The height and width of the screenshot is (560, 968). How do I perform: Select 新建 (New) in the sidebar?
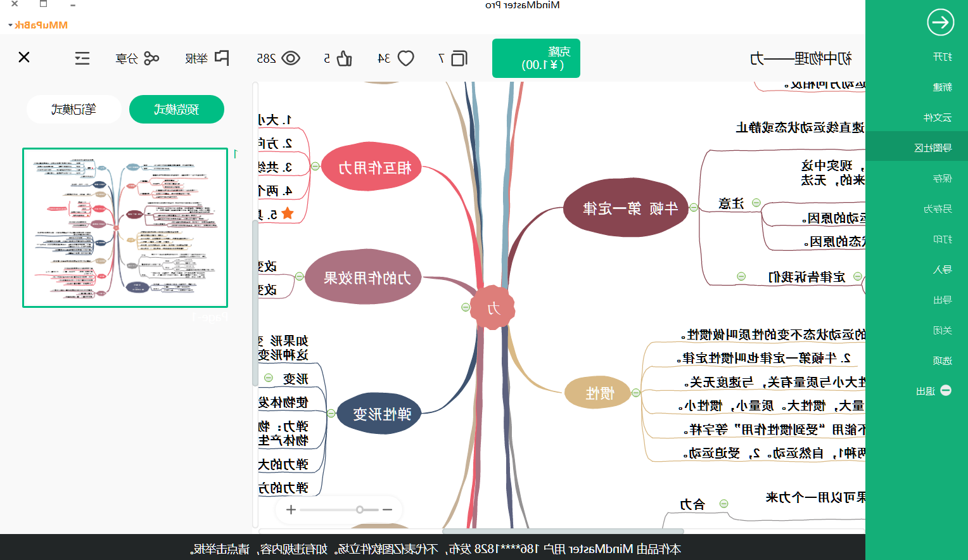click(942, 87)
